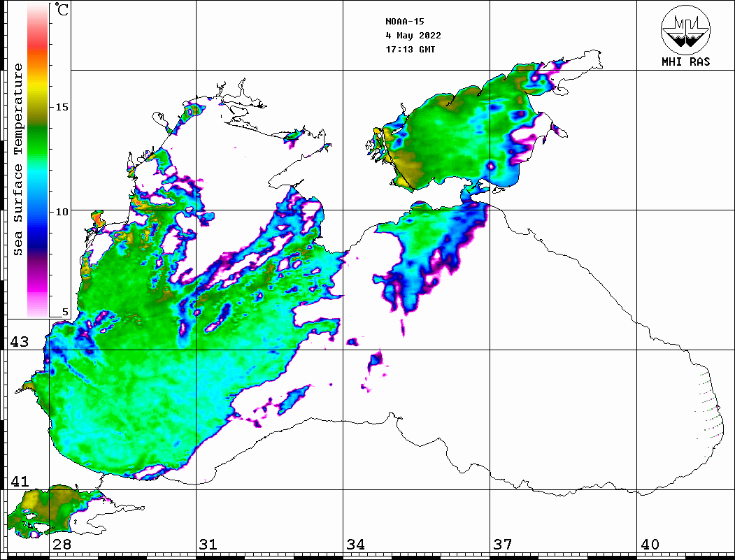Click the 5 tick label on color scale

[x=65, y=312]
